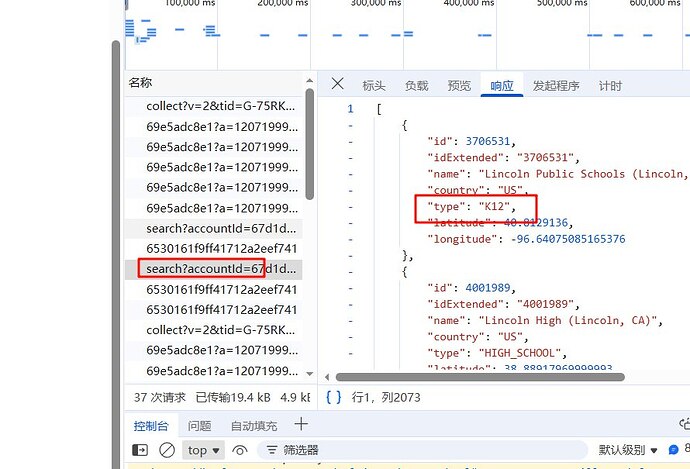Click the left arrow of response scrollbar
The height and width of the screenshot is (469, 690).
[327, 377]
